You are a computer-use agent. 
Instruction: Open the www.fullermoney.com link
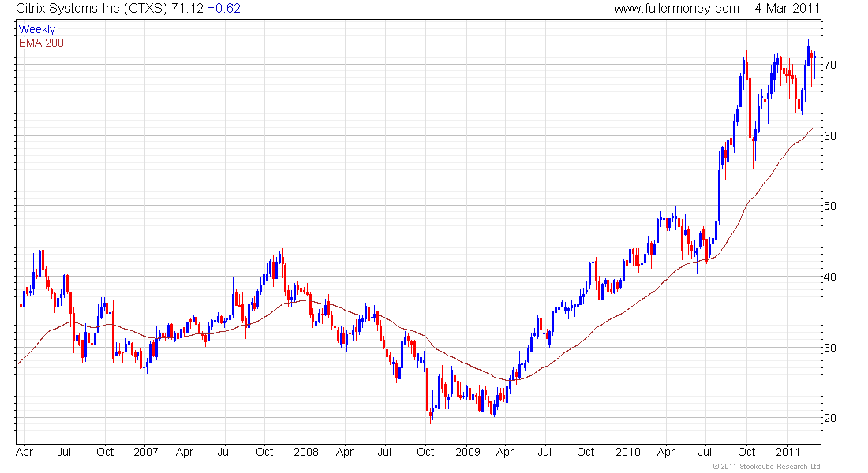click(x=676, y=9)
